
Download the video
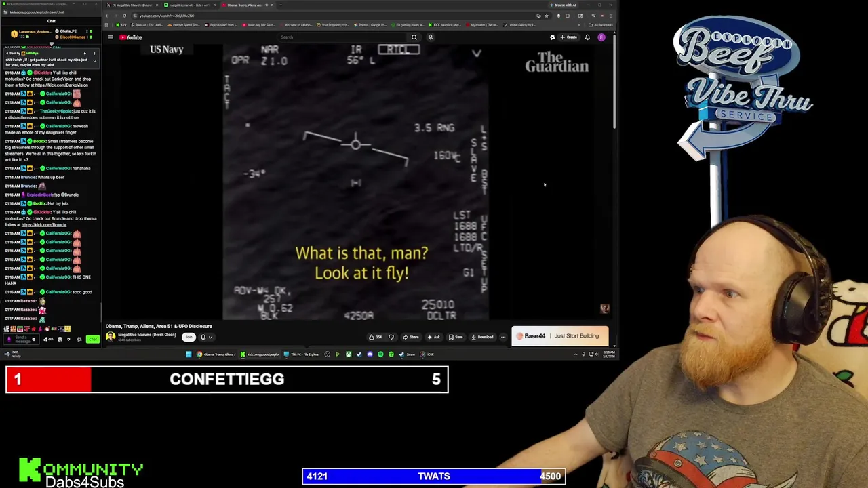pos(482,337)
